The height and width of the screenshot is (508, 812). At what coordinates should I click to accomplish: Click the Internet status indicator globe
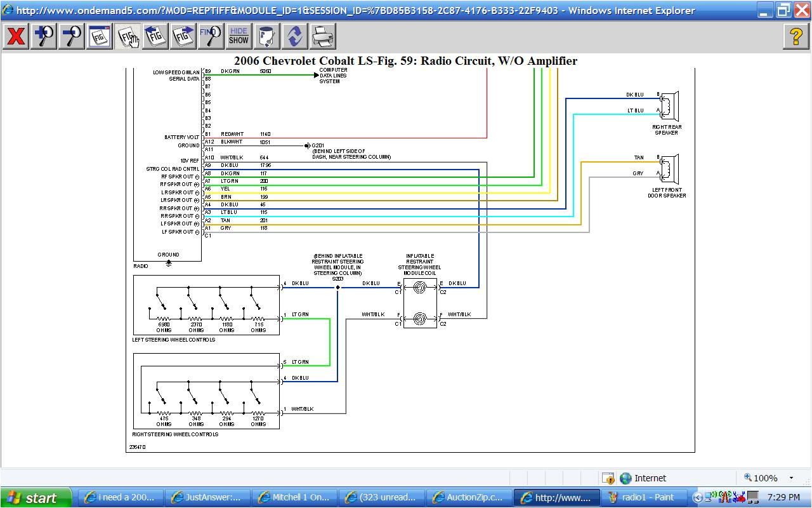click(x=627, y=478)
